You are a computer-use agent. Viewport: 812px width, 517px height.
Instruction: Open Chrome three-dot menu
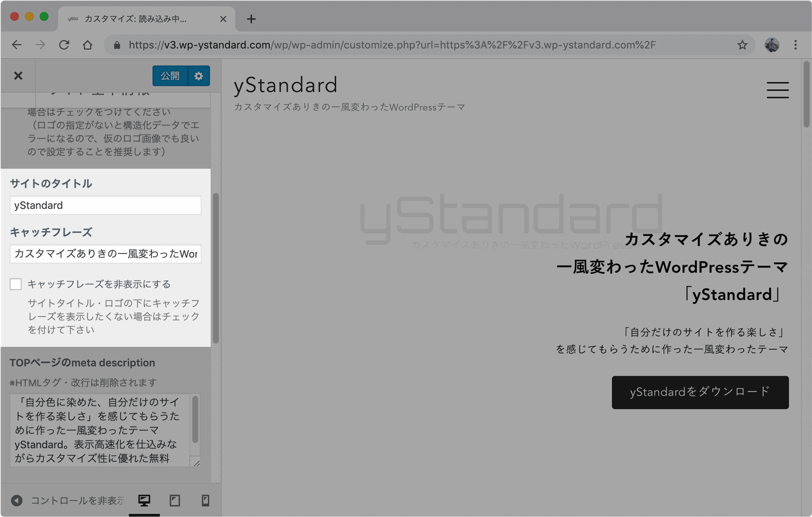click(795, 45)
